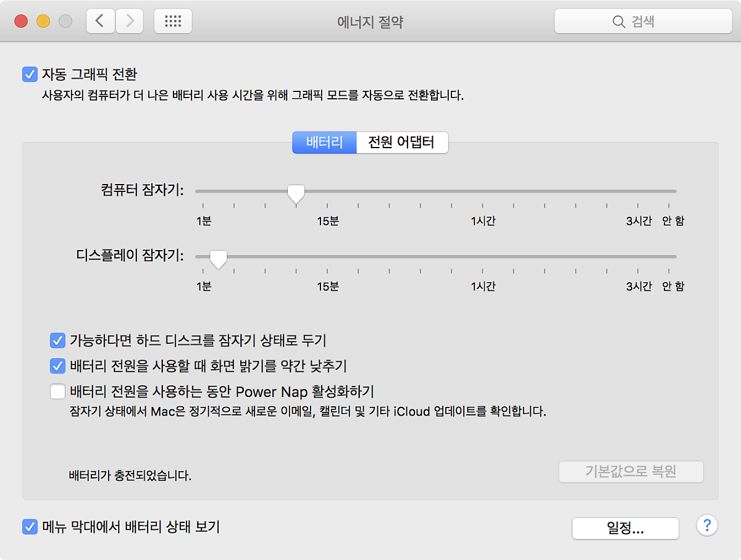The width and height of the screenshot is (741, 560).
Task: Minimize the window with the yellow button
Action: [43, 22]
